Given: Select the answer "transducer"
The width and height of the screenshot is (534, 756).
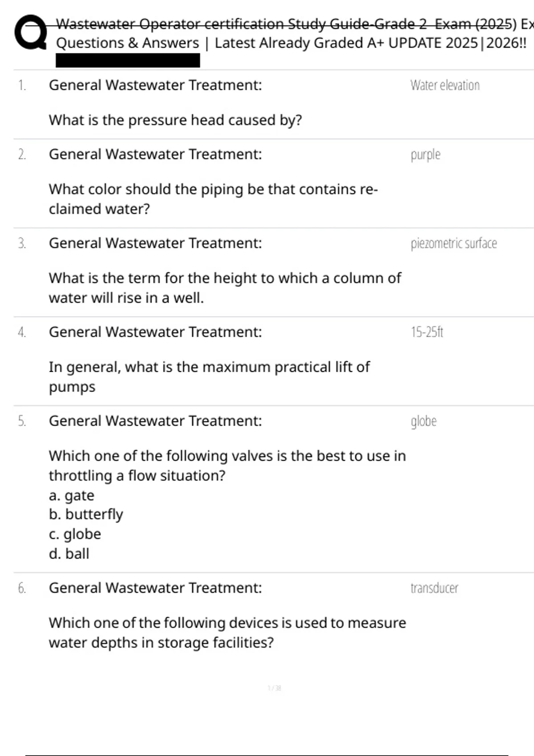Looking at the screenshot, I should point(434,588).
